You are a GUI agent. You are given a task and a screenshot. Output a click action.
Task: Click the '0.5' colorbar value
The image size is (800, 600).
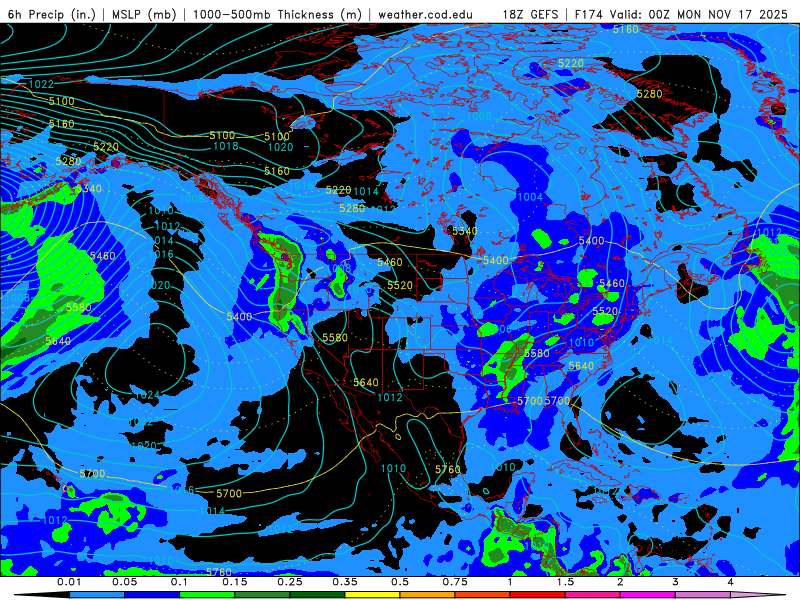tap(400, 582)
